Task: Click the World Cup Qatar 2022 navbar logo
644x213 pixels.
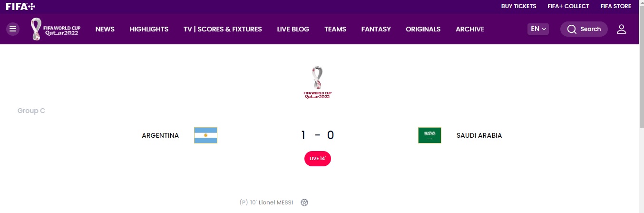Action: tap(56, 29)
